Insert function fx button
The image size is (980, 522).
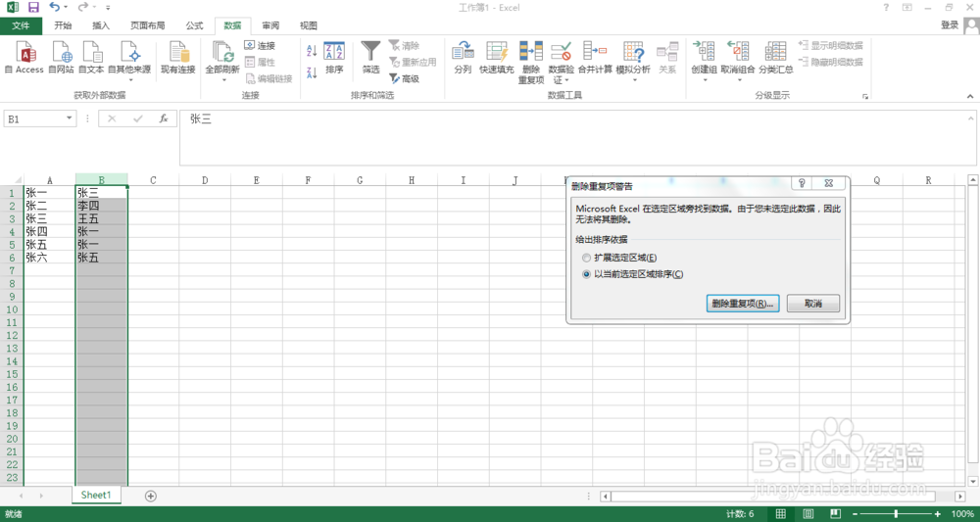(164, 119)
